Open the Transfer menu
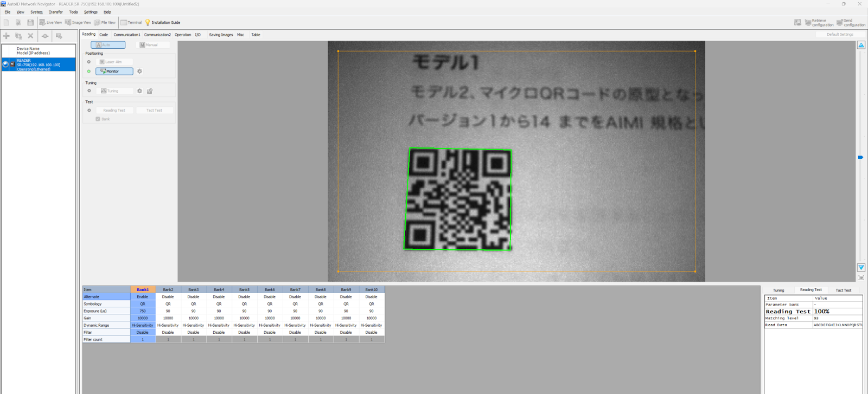The height and width of the screenshot is (394, 868). point(56,12)
